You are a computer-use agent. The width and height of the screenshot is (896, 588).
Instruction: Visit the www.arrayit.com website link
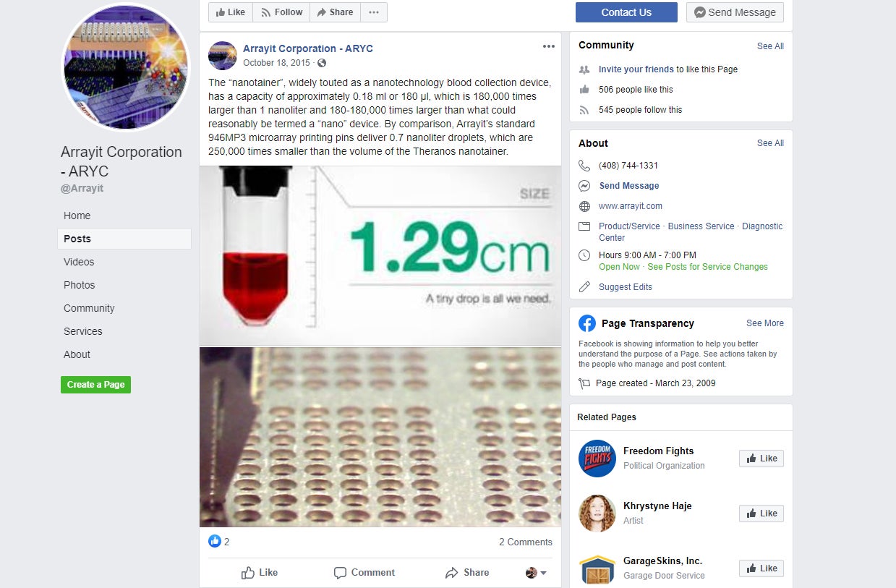pyautogui.click(x=630, y=206)
